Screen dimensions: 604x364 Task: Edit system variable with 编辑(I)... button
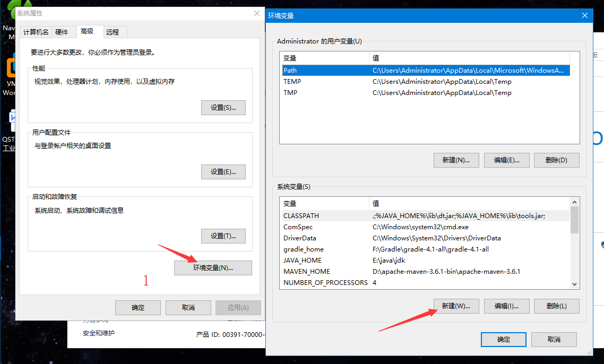click(x=506, y=306)
